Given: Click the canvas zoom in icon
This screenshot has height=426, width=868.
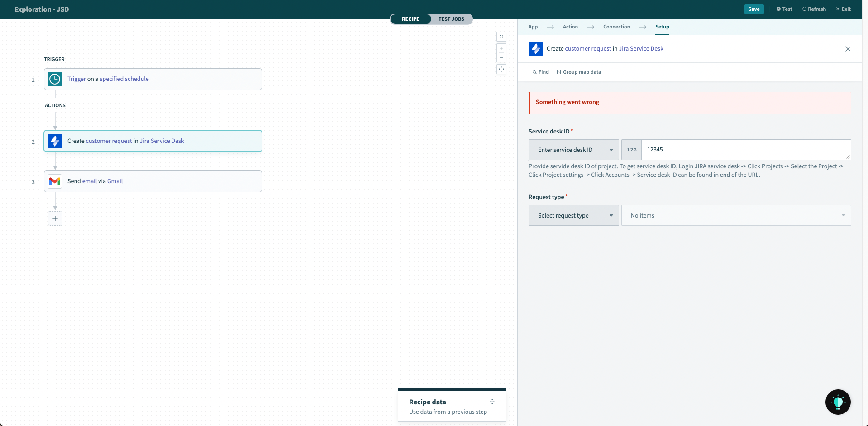Looking at the screenshot, I should coord(501,48).
